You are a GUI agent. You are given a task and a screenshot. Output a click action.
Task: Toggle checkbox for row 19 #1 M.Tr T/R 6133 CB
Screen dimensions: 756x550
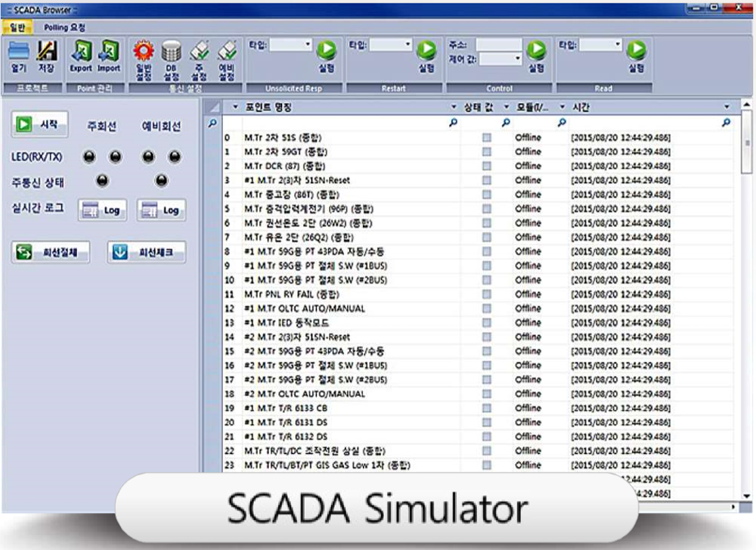[x=487, y=409]
